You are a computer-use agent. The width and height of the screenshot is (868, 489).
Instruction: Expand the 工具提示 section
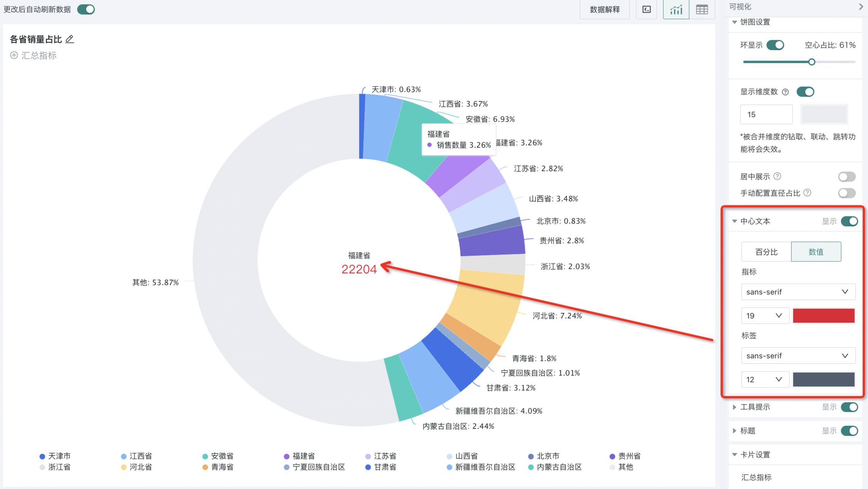click(735, 407)
